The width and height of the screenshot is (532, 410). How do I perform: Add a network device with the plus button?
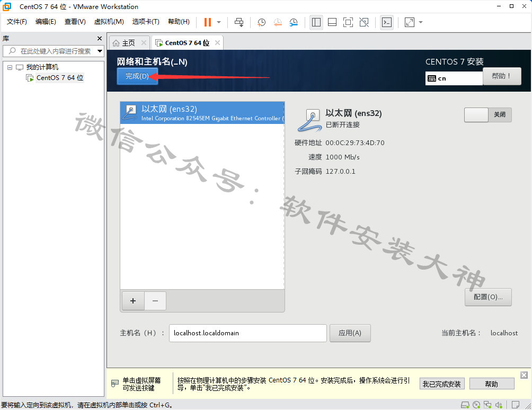coord(133,301)
